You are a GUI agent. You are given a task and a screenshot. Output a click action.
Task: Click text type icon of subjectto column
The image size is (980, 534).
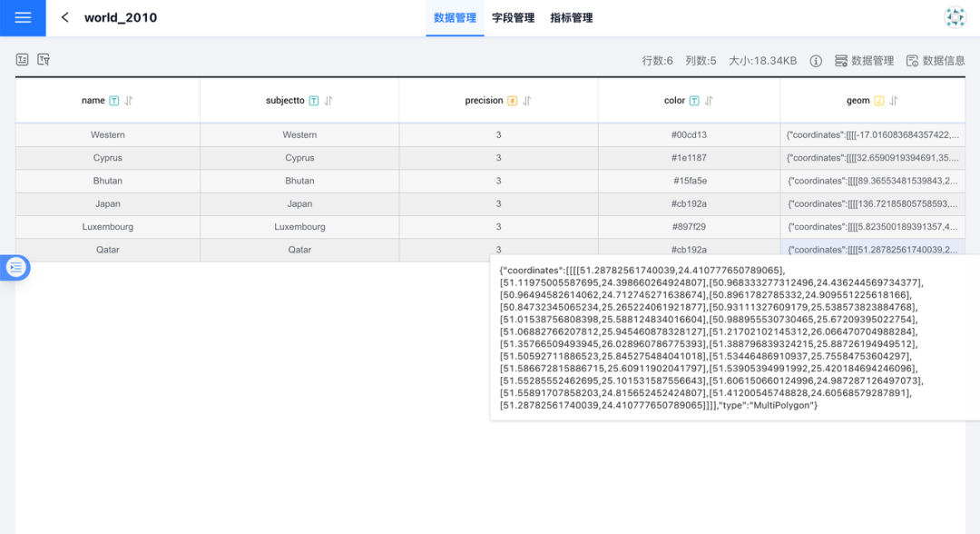[314, 101]
